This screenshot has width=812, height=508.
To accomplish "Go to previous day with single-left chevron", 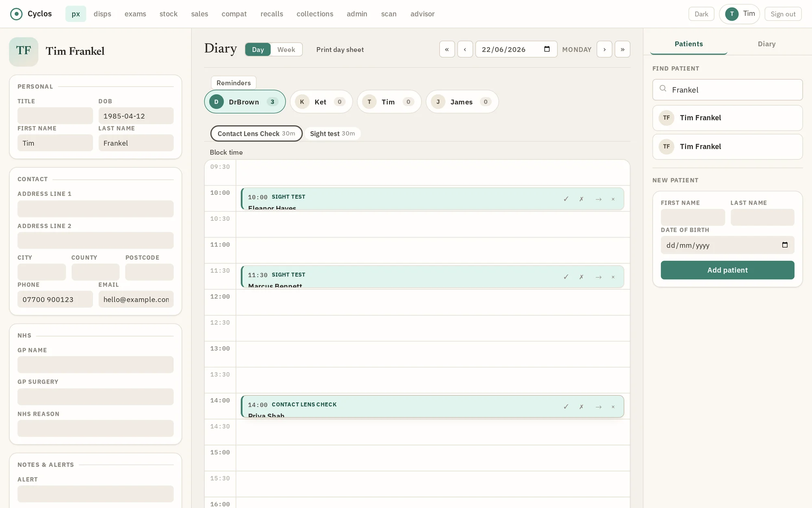I will pyautogui.click(x=465, y=49).
